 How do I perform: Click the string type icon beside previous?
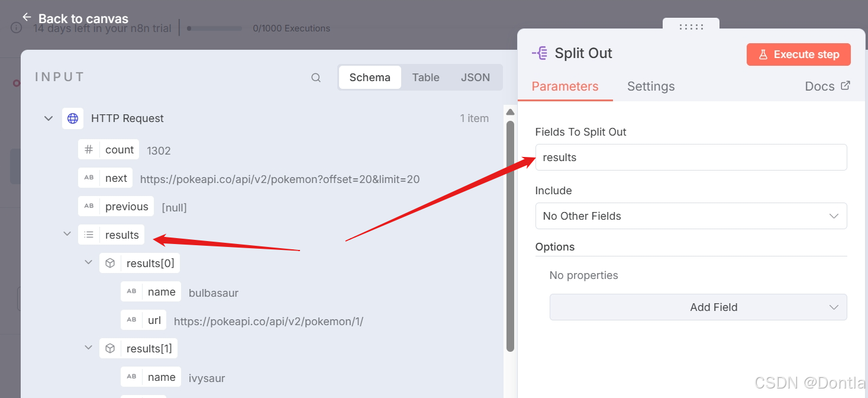pyautogui.click(x=89, y=206)
